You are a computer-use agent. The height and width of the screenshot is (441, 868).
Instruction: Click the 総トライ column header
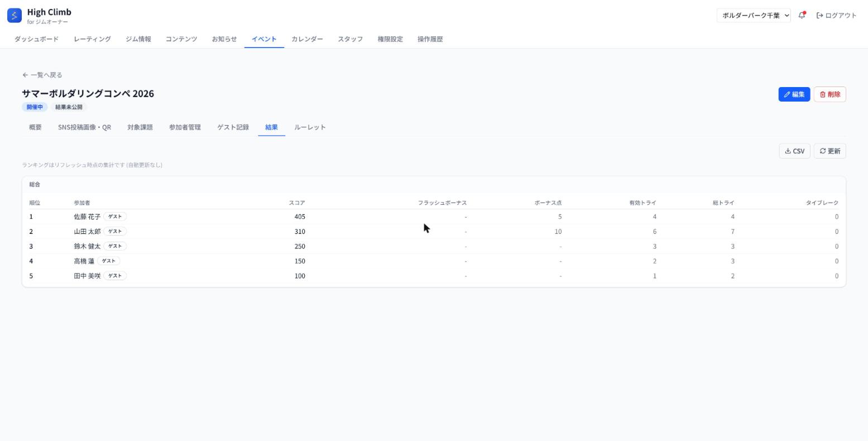tap(723, 203)
